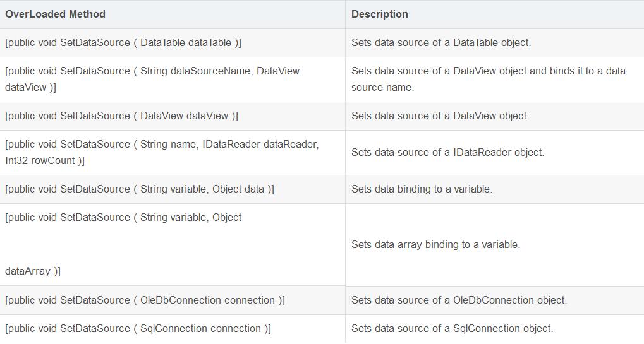
Task: Click the 'Sets data source of a OleDbConnection object' description
Action: click(x=459, y=300)
